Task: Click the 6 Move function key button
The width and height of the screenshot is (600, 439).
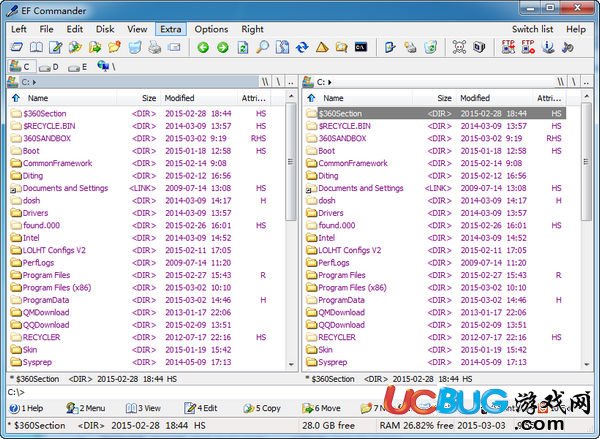Action: point(321,408)
